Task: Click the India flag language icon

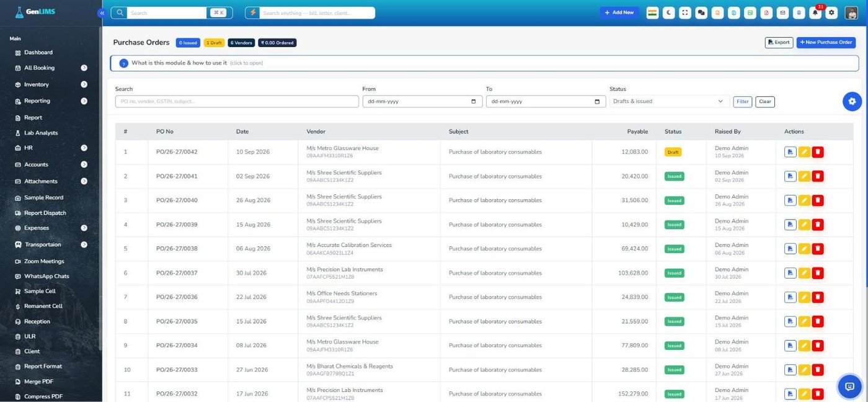Action: (652, 12)
